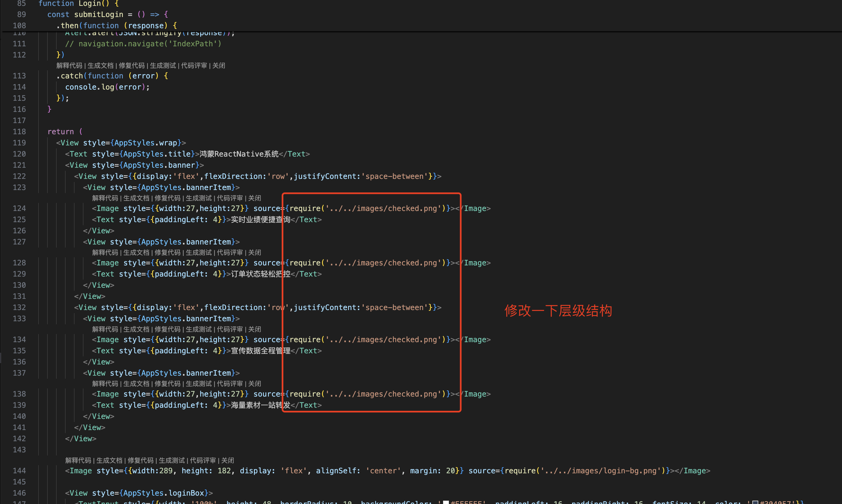Click 生成测试 above line 128 Image

[x=199, y=252]
